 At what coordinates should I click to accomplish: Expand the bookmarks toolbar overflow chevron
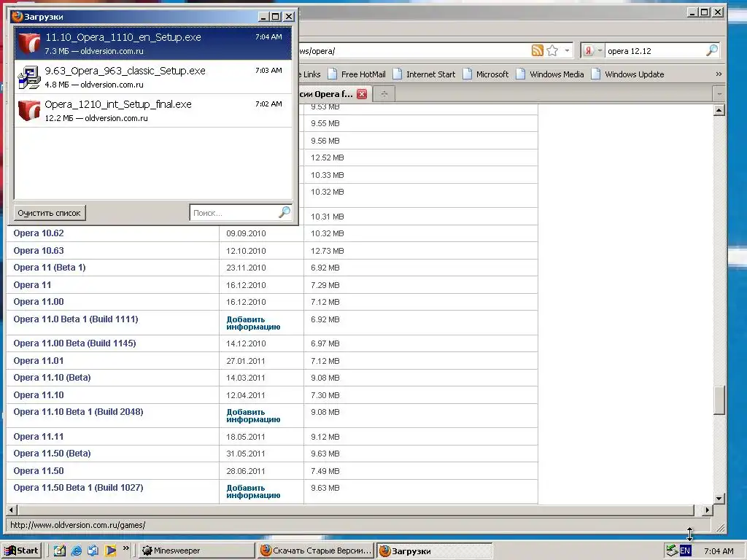(x=719, y=74)
